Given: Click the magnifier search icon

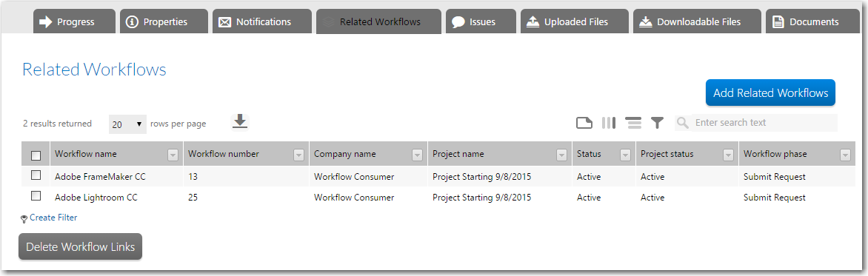Looking at the screenshot, I should tap(683, 123).
